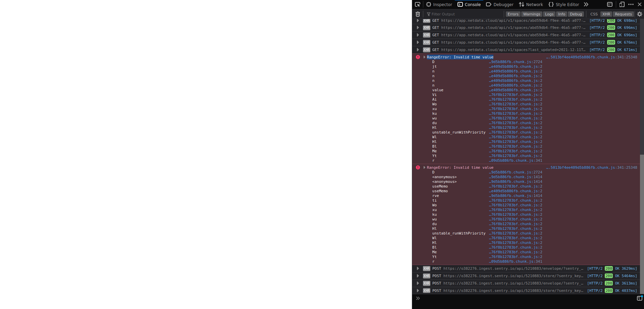
Task: Open 9d5b886fb.chunk.js line 2724 source link
Action: coord(516,62)
